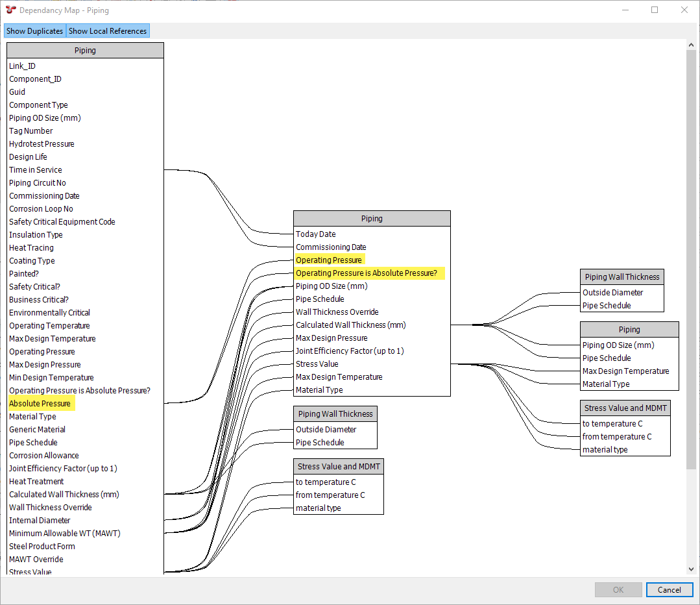Select the Heat Treatment field
This screenshot has width=700, height=605.
(36, 481)
